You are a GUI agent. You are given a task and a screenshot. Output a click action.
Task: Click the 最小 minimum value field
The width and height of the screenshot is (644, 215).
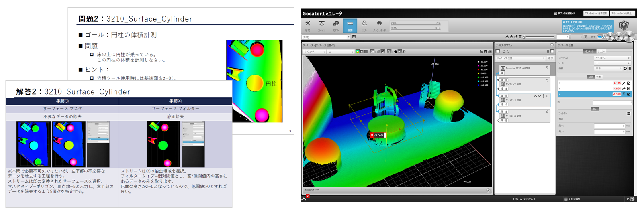coord(609,126)
